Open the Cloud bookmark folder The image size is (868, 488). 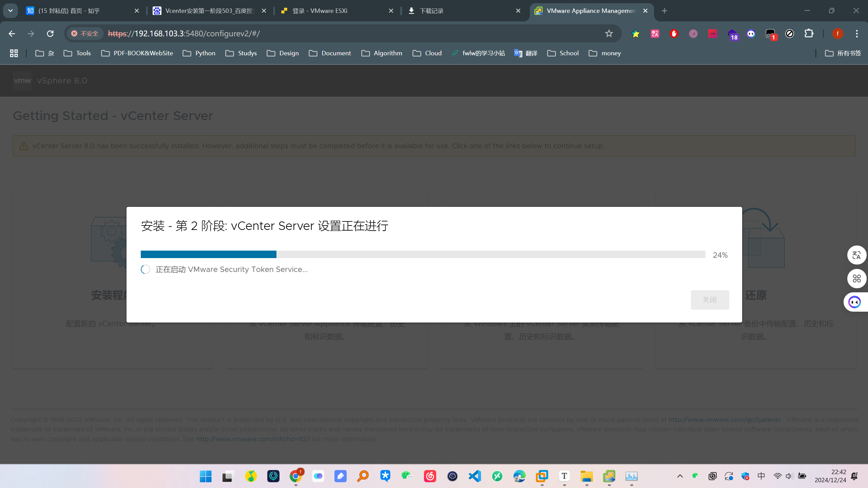427,53
